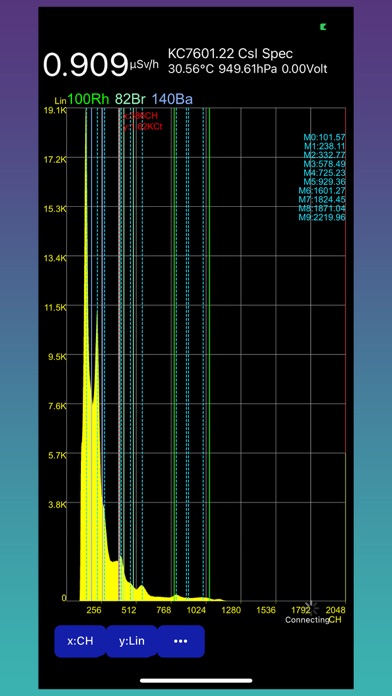The image size is (392, 696).
Task: Tap the Connecting spinner icon
Action: click(311, 608)
